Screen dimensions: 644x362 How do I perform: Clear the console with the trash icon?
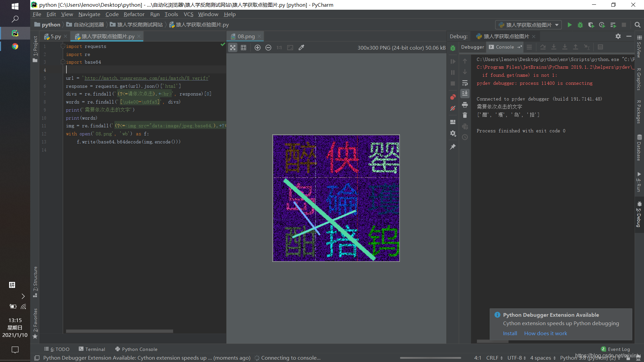[x=465, y=115]
